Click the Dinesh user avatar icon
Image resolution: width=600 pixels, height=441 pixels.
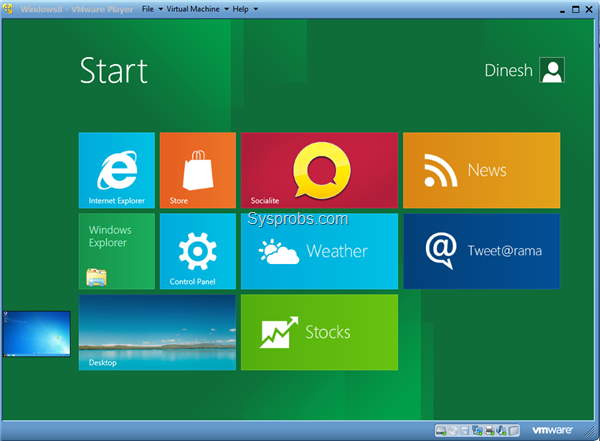click(x=552, y=70)
